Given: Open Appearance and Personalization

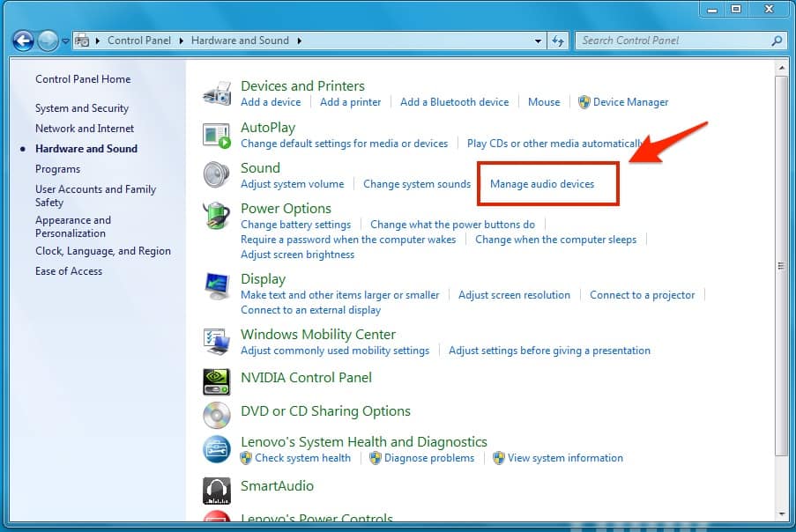Looking at the screenshot, I should click(x=73, y=226).
